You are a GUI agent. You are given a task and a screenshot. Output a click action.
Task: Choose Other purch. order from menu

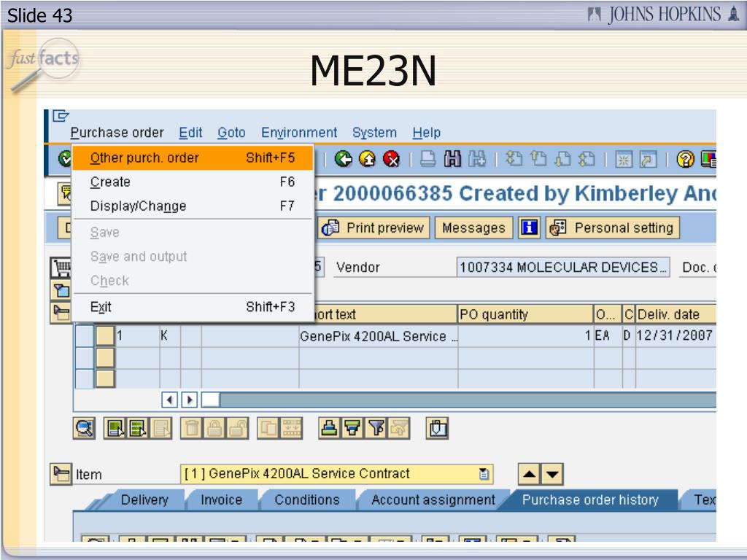click(x=144, y=158)
